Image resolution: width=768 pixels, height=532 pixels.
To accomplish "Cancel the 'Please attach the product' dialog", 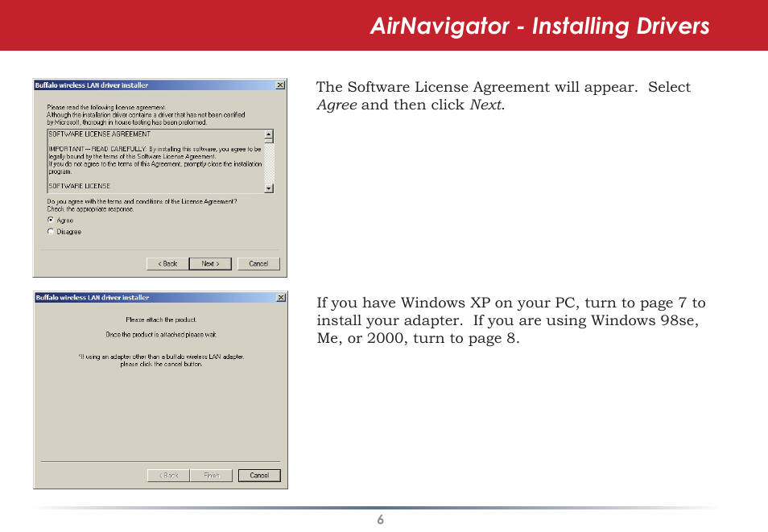I will point(259,475).
